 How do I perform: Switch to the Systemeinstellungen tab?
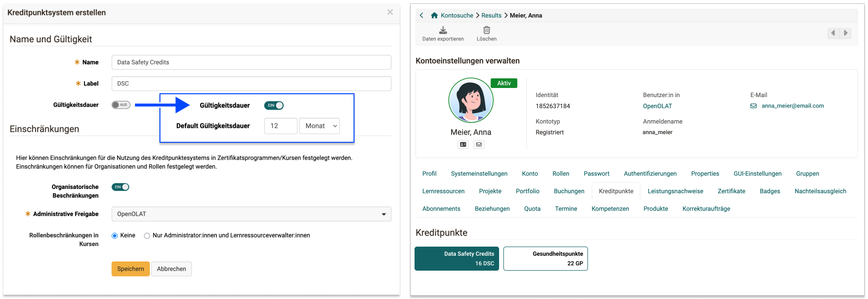click(x=479, y=174)
